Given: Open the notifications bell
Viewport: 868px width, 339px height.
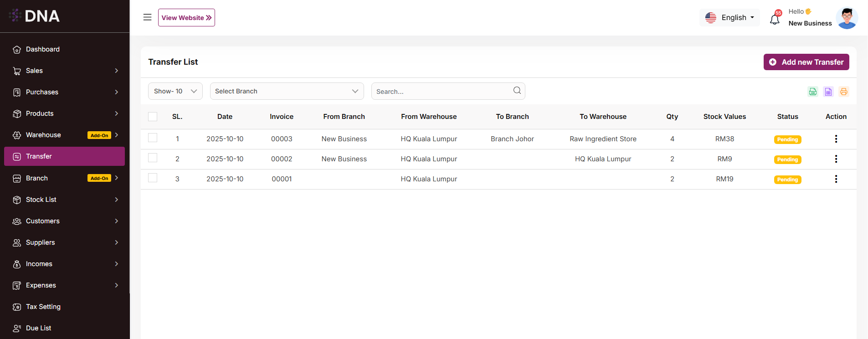Looking at the screenshot, I should click(775, 19).
